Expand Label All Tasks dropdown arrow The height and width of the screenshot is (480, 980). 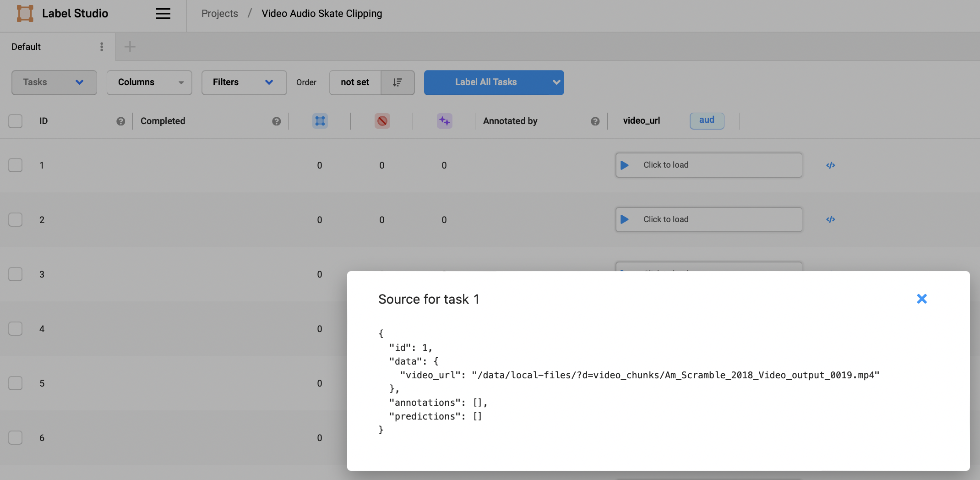click(556, 82)
